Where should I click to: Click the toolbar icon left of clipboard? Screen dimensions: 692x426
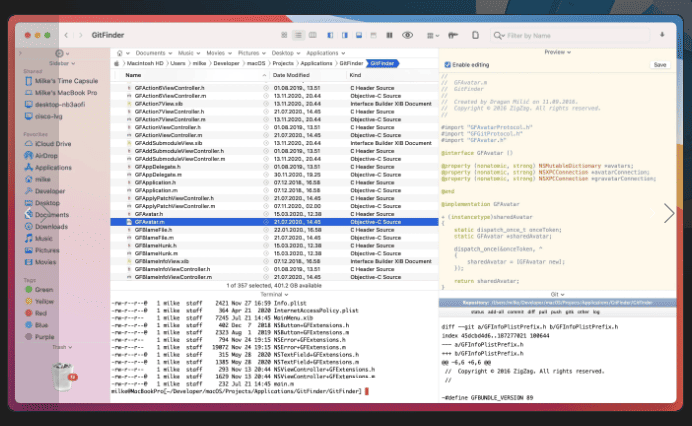tap(453, 35)
